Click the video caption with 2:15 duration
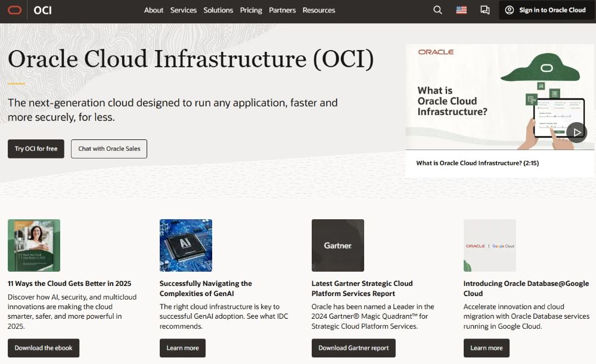 477,163
